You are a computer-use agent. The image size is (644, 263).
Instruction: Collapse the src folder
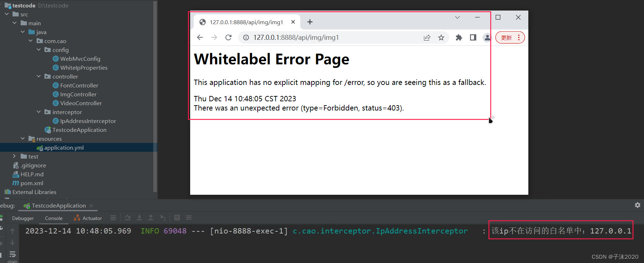(x=7, y=14)
